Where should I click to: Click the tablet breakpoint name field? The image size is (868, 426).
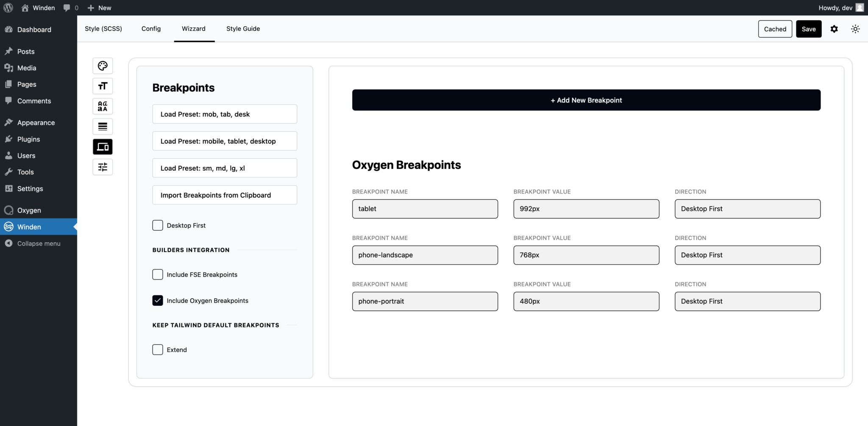click(425, 209)
